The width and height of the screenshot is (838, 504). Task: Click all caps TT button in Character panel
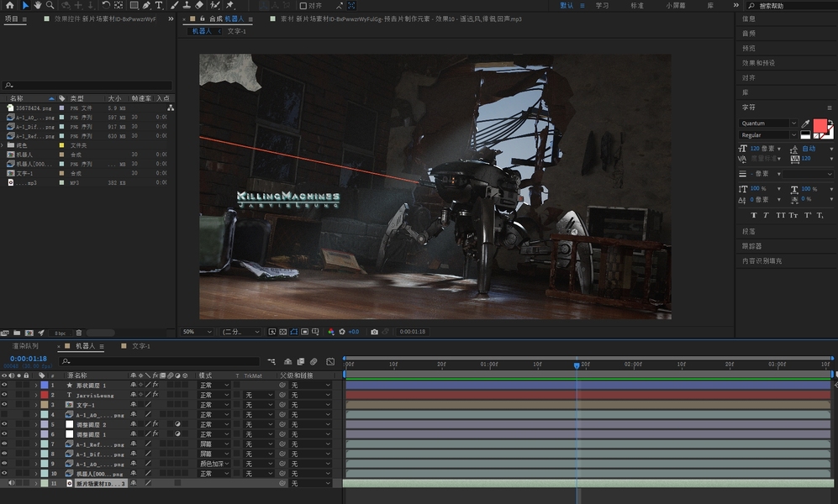coord(780,215)
